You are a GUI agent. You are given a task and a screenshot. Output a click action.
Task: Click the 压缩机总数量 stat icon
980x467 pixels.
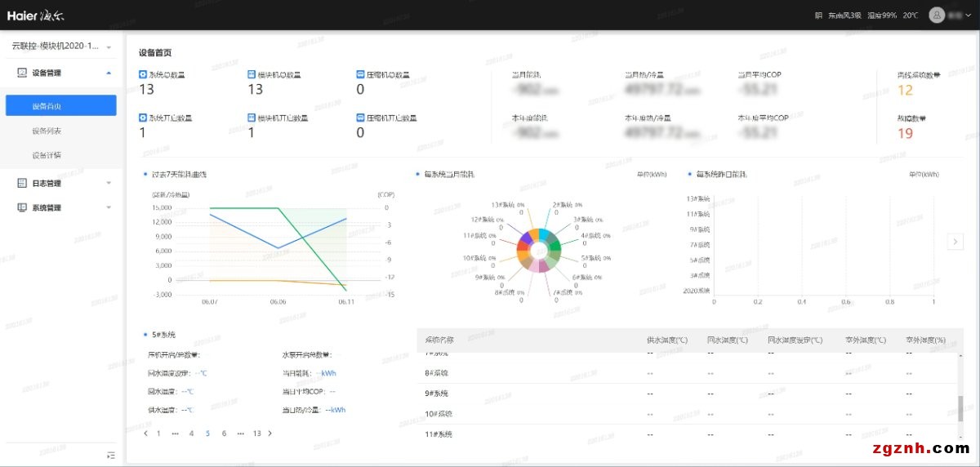[x=360, y=74]
